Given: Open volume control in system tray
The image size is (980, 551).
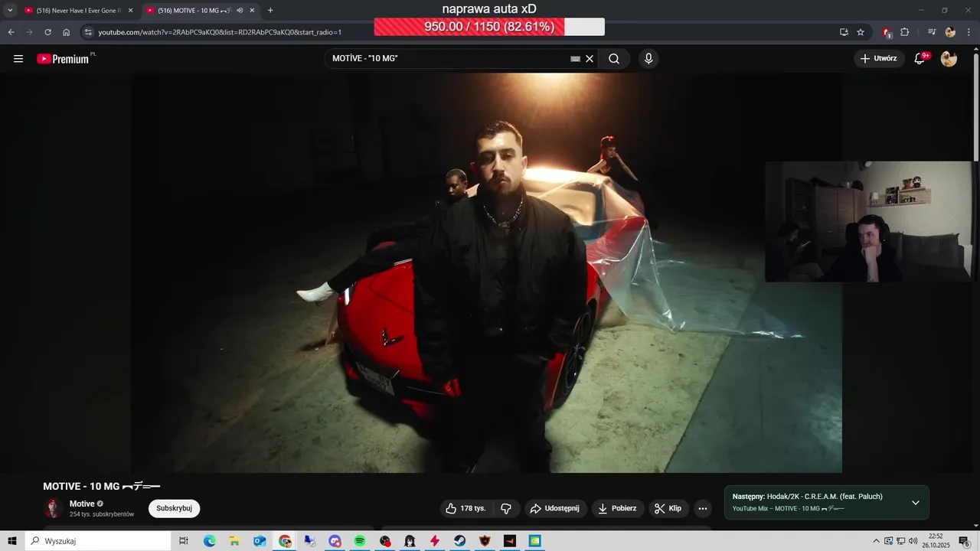Looking at the screenshot, I should [913, 541].
